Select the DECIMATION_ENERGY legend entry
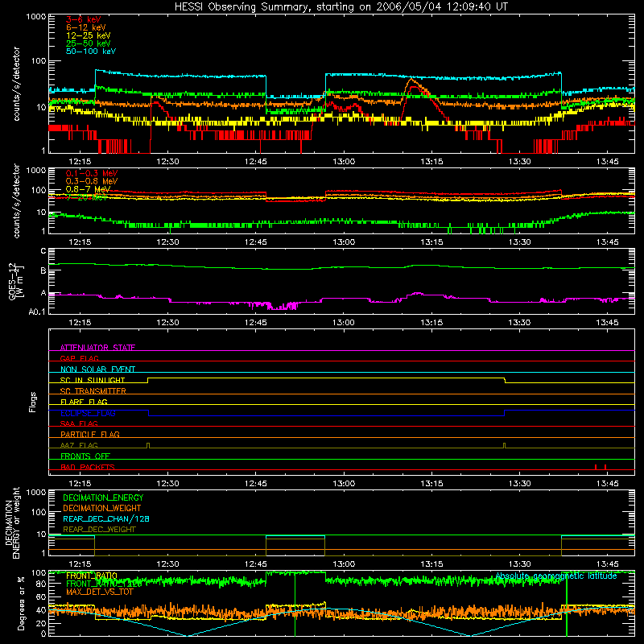Image resolution: width=644 pixels, height=644 pixels. click(x=103, y=497)
